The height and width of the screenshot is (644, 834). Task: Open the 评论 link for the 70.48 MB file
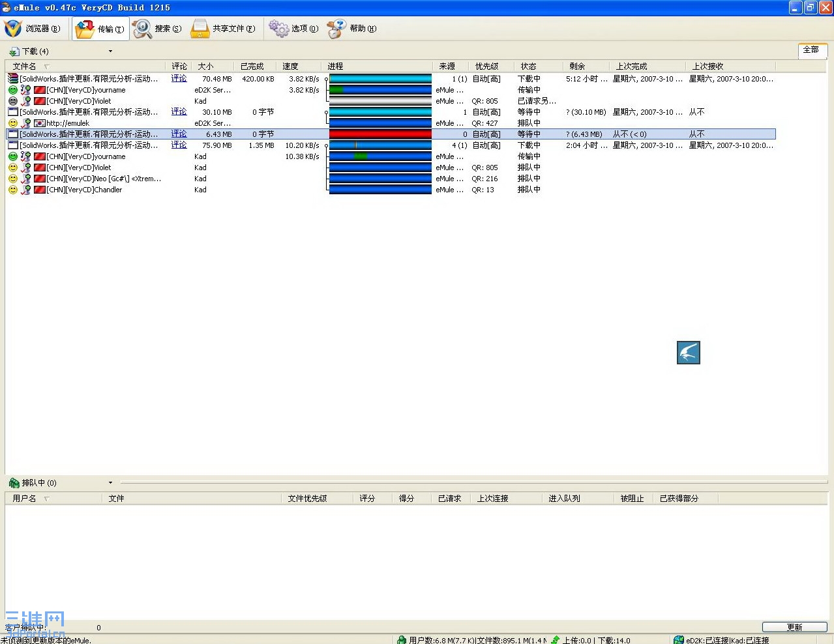point(179,78)
